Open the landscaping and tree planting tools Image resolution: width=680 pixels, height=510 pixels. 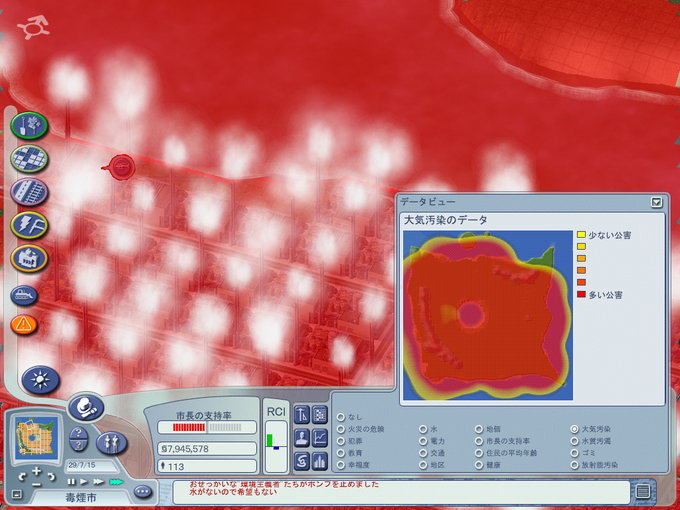coord(29,126)
